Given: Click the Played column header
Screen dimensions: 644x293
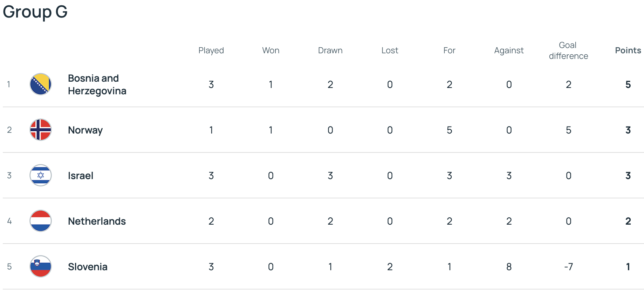Looking at the screenshot, I should [x=211, y=50].
